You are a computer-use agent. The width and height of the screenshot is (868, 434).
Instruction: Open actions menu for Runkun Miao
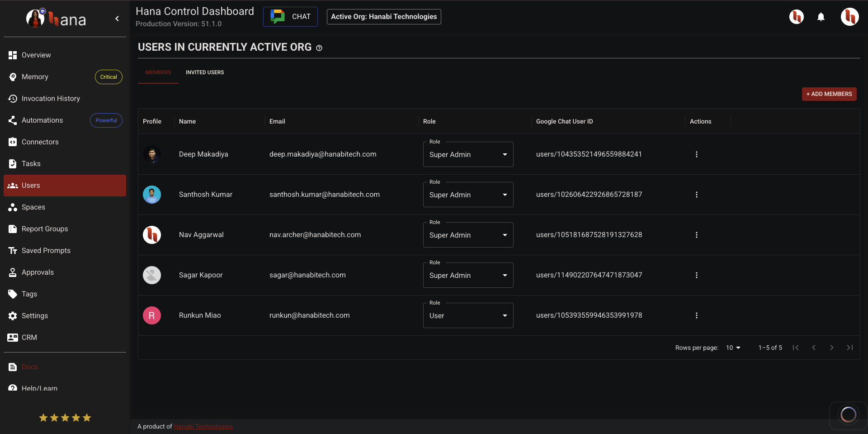click(x=697, y=315)
